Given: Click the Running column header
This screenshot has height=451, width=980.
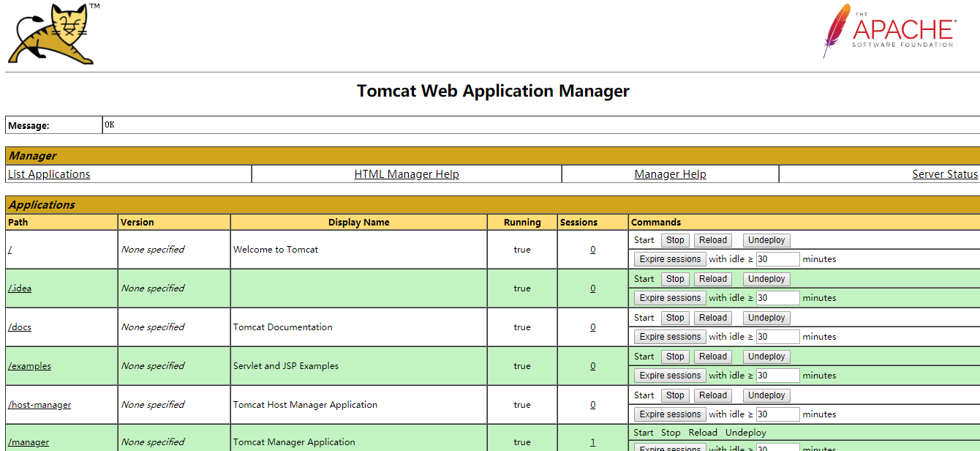Looking at the screenshot, I should (x=522, y=223).
